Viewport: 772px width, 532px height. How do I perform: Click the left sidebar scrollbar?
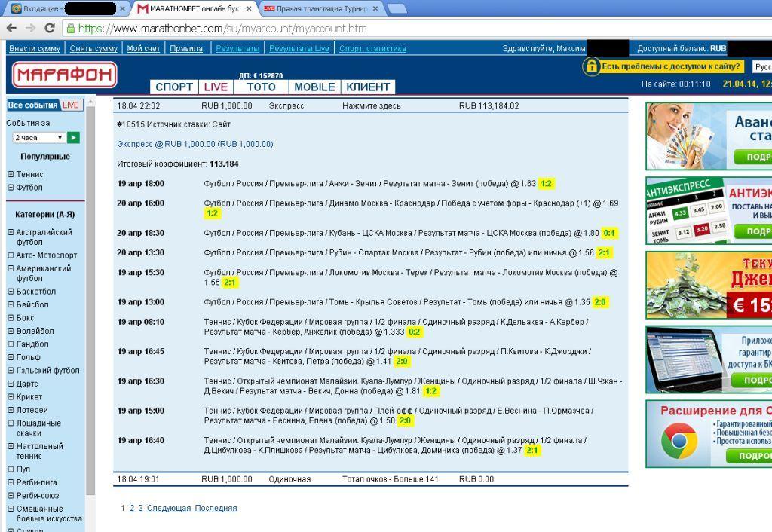(x=90, y=300)
